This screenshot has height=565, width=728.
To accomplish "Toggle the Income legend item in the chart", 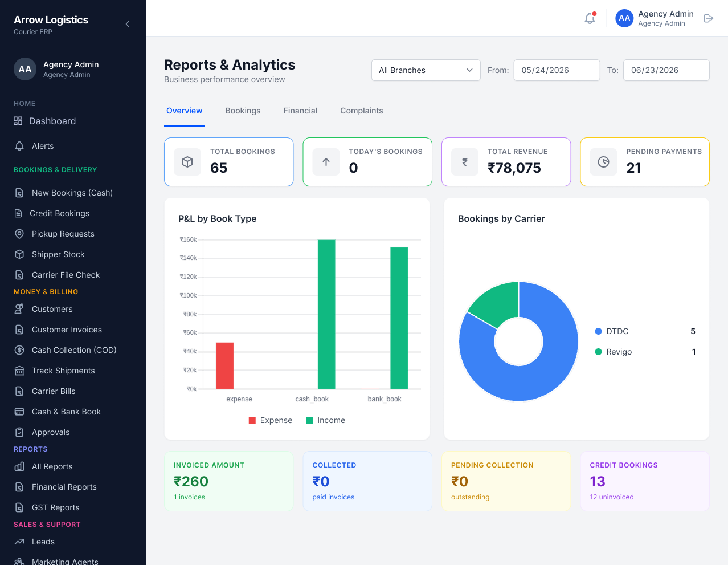I will 326,420.
